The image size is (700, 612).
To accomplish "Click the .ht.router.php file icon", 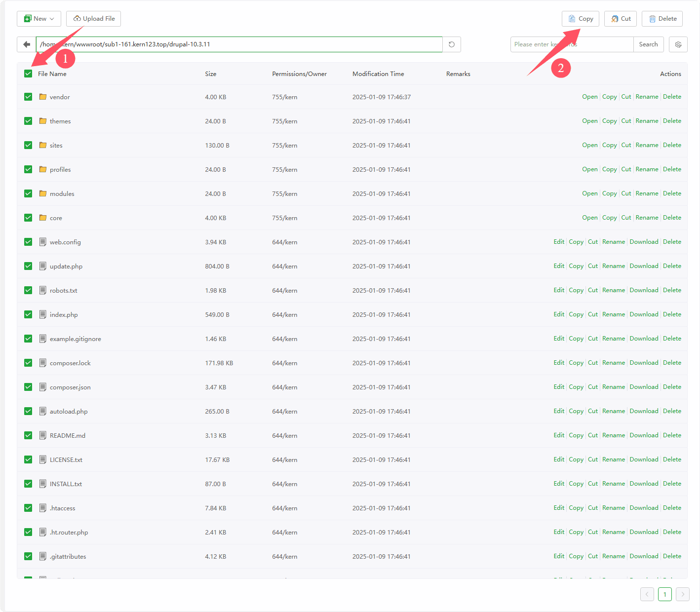I will tap(43, 532).
